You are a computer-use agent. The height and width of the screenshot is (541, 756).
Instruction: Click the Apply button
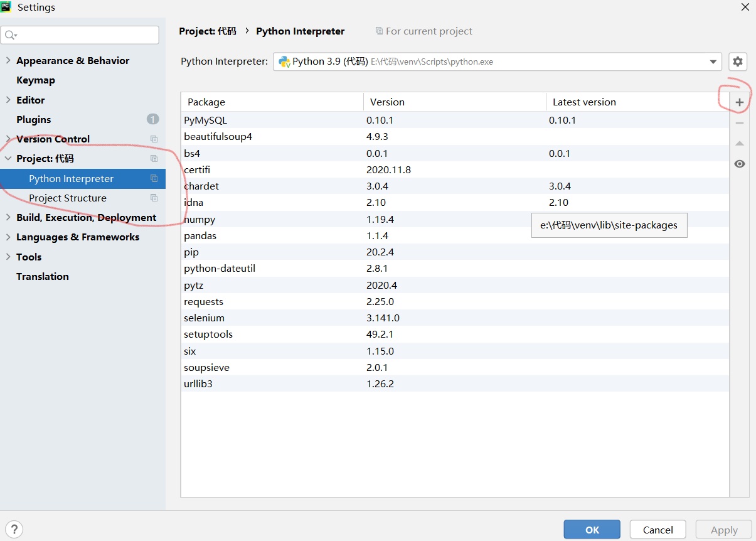724,530
